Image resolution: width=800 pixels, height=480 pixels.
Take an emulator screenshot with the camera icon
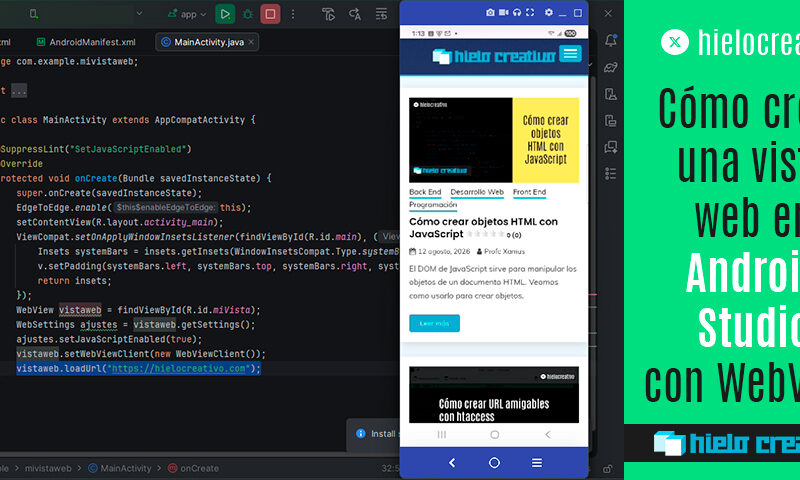point(490,12)
